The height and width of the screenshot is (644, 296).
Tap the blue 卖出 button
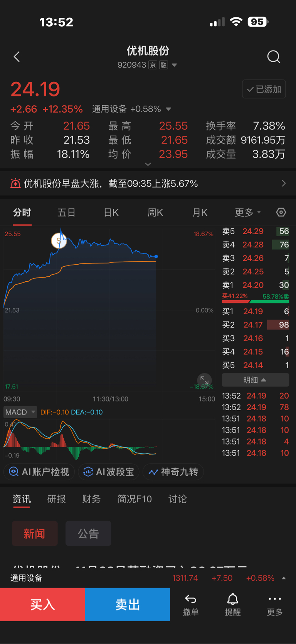(x=128, y=604)
